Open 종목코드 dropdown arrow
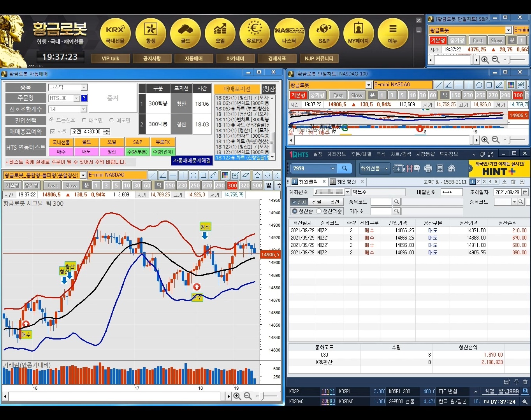531x420 pixels. pyautogui.click(x=515, y=202)
